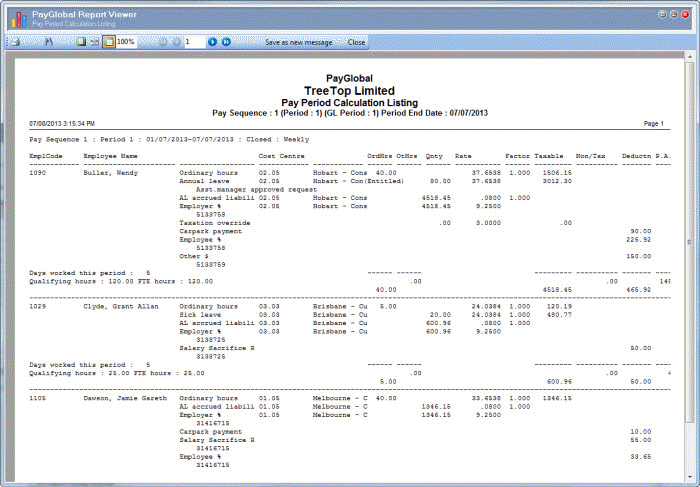
Task: Go to the previous page arrow
Action: pyautogui.click(x=177, y=42)
